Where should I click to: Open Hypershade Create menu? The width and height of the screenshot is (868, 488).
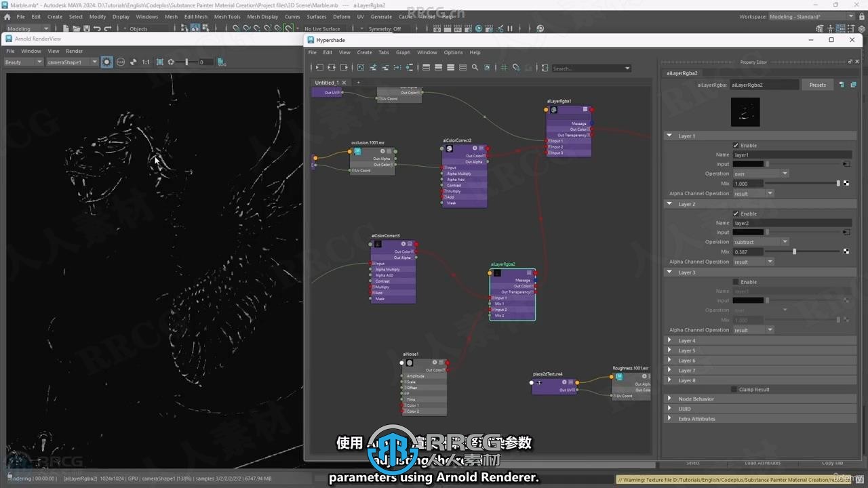364,52
